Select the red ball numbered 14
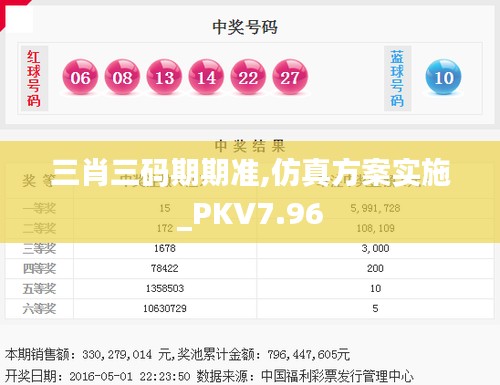 (206, 77)
